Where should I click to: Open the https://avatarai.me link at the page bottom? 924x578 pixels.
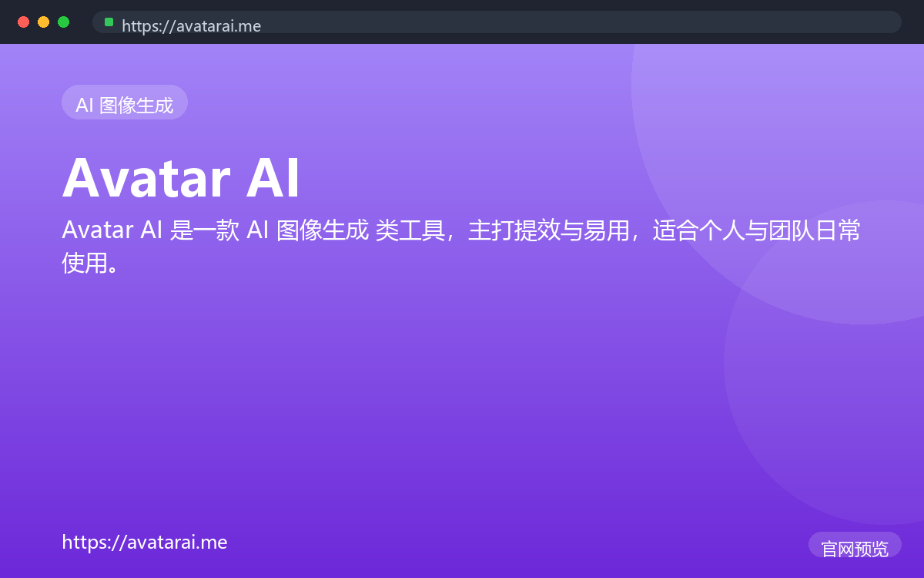[145, 542]
